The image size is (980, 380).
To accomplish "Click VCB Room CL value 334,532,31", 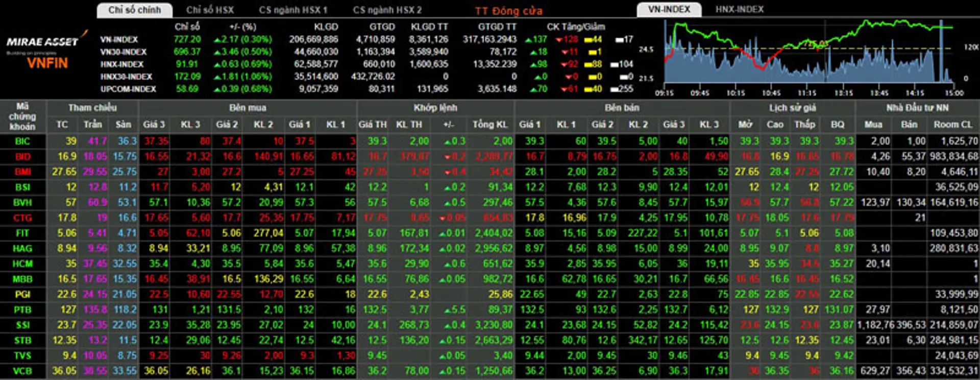I will point(953,371).
